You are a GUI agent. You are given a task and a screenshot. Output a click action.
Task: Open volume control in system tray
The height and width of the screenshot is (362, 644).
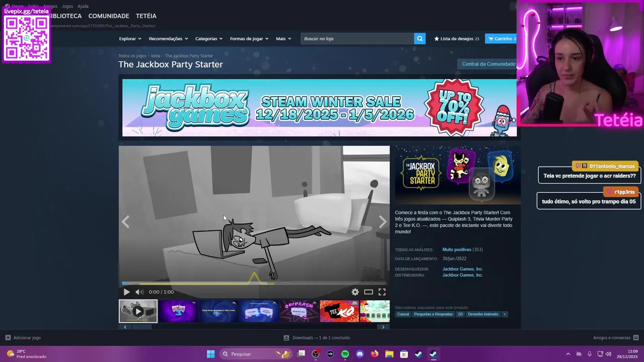(608, 354)
